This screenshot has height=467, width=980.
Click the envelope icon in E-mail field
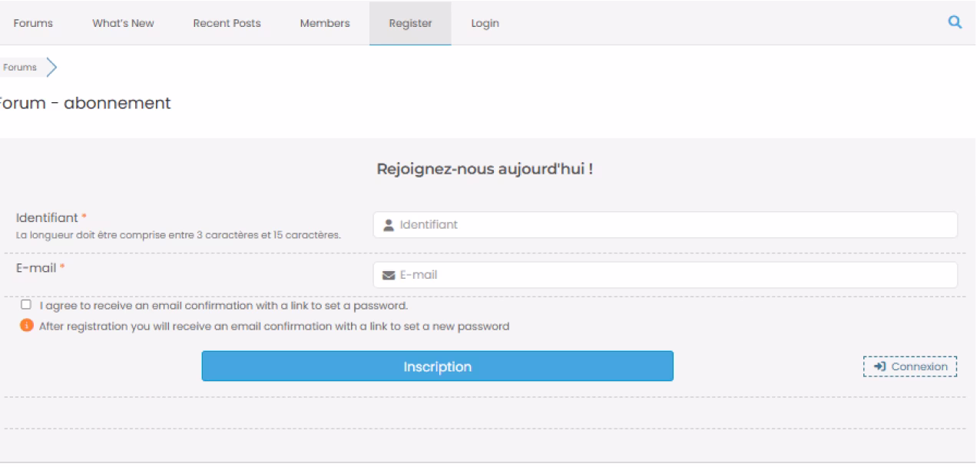pyautogui.click(x=389, y=275)
